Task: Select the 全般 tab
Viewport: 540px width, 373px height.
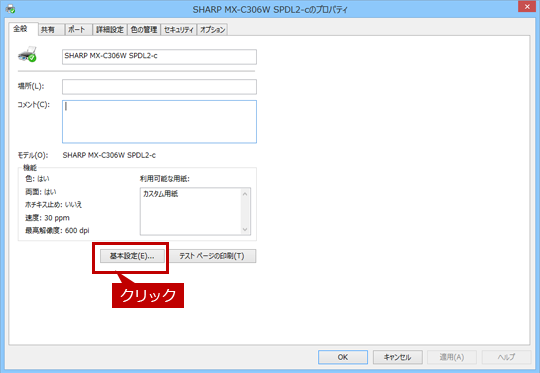Action: (x=23, y=29)
